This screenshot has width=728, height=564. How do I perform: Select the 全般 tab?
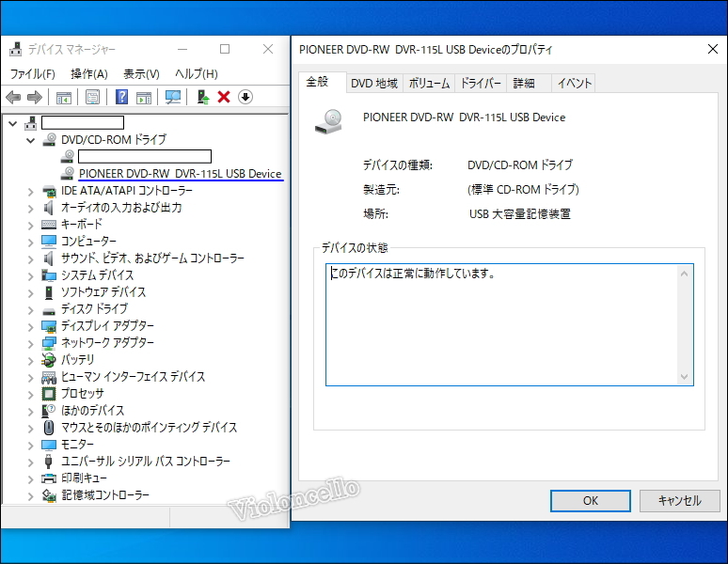[323, 82]
